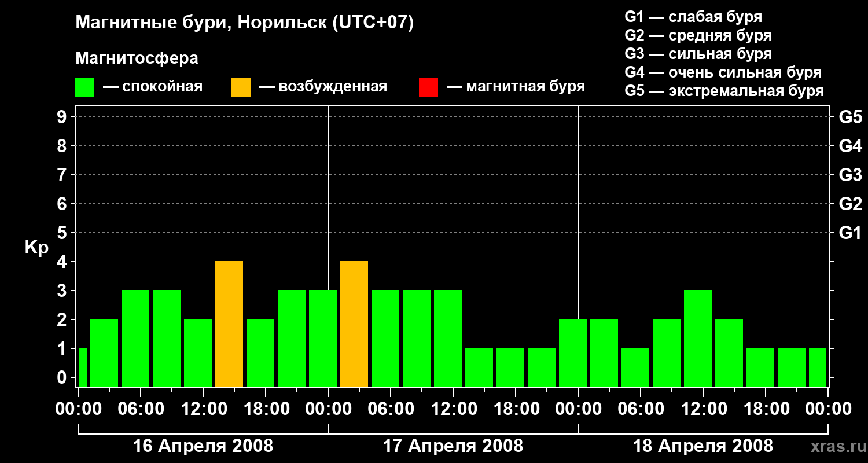
Task: Click the orange Kp 4 bar on 17 Апреля
Action: tap(354, 324)
